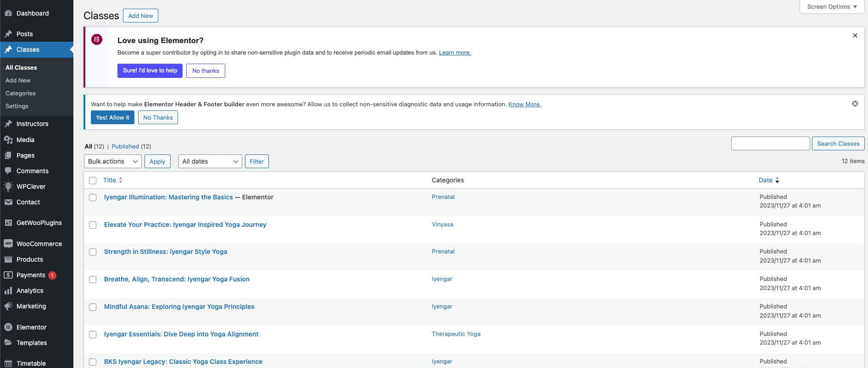Click the Add New button beside Classes
Viewport: 868px width, 368px height.
click(x=140, y=16)
